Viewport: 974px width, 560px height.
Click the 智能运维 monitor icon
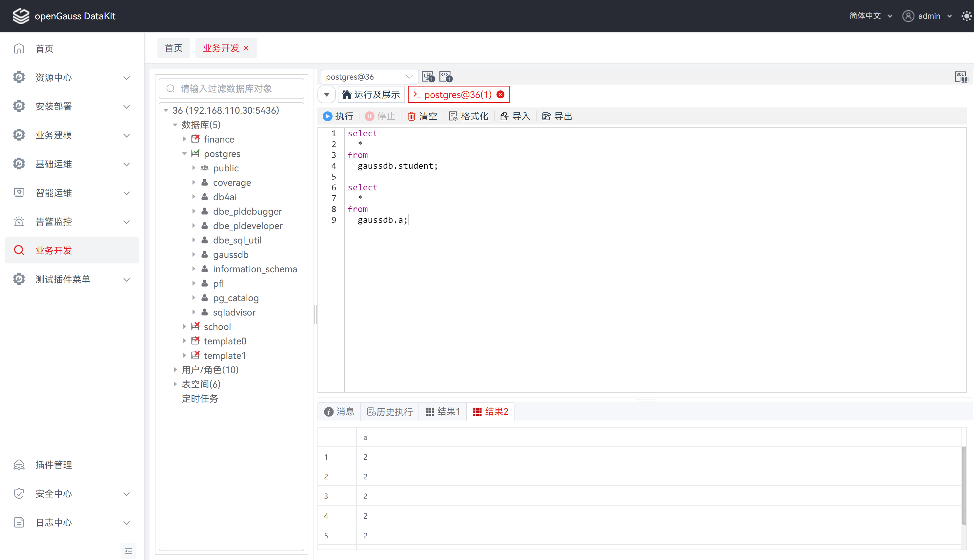(x=19, y=193)
